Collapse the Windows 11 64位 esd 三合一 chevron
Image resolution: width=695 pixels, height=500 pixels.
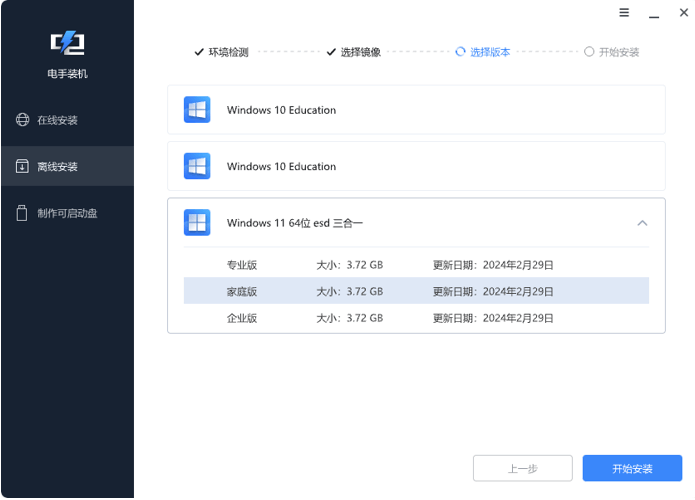[x=642, y=223]
